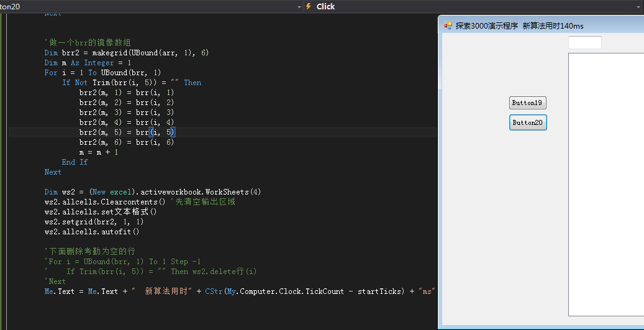
Task: Click the line 'Dim brr2 = makegrid(UBound(arr, 1), 6)'
Action: coord(127,53)
